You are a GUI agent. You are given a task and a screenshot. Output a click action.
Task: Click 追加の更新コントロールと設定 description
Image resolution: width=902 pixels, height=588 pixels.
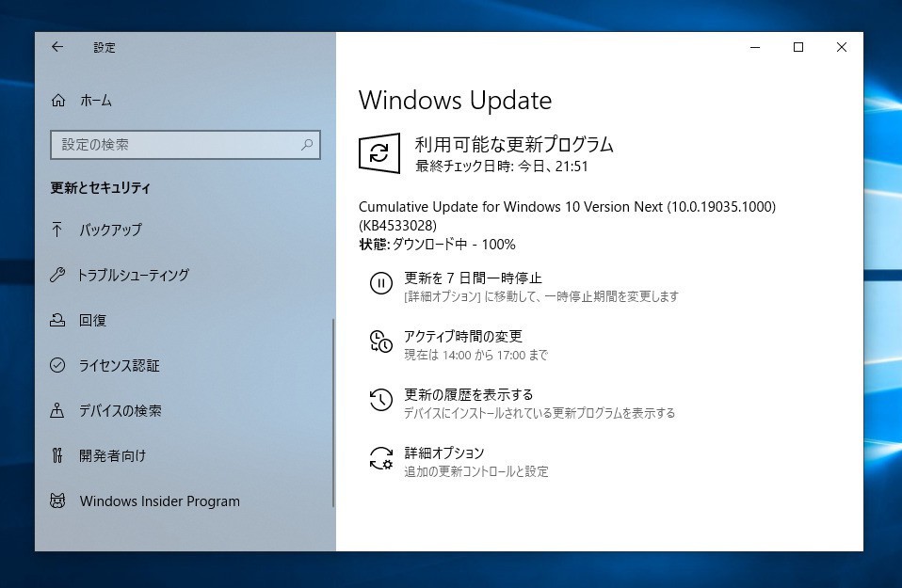(x=476, y=472)
